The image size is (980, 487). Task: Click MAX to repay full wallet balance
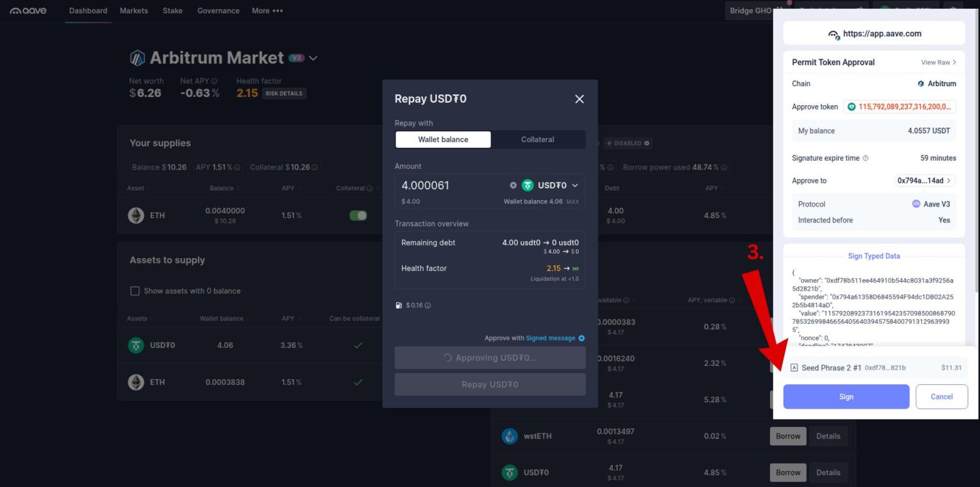(573, 201)
